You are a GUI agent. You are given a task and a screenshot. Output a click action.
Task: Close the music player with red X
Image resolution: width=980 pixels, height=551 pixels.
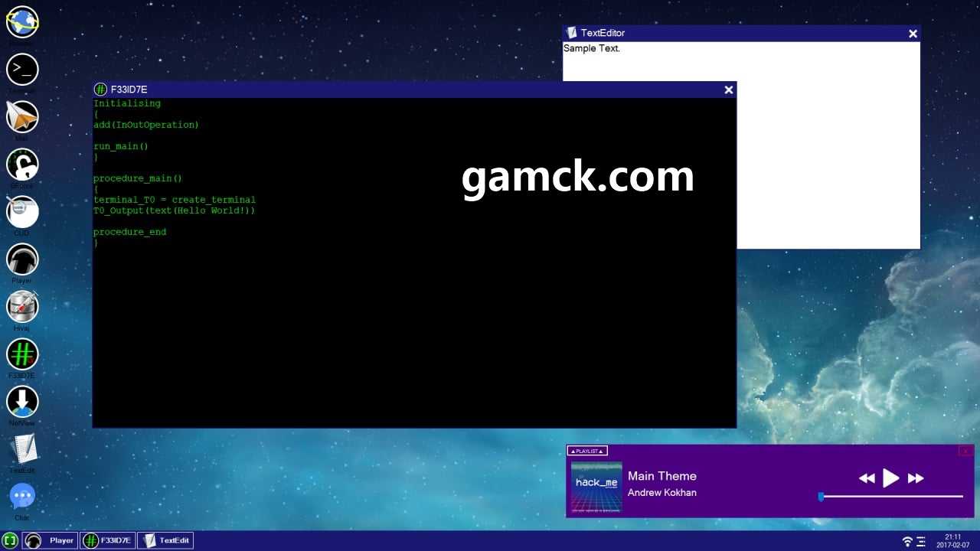[x=966, y=451]
